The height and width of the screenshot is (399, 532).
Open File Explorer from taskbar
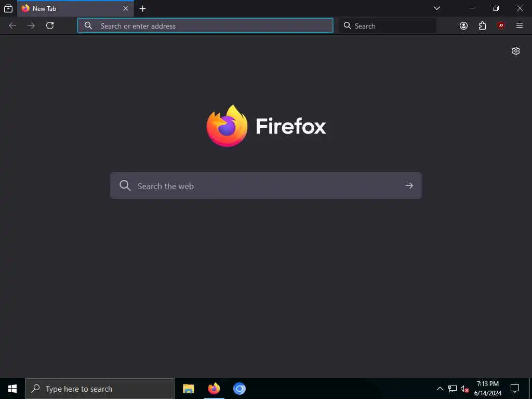pyautogui.click(x=188, y=389)
